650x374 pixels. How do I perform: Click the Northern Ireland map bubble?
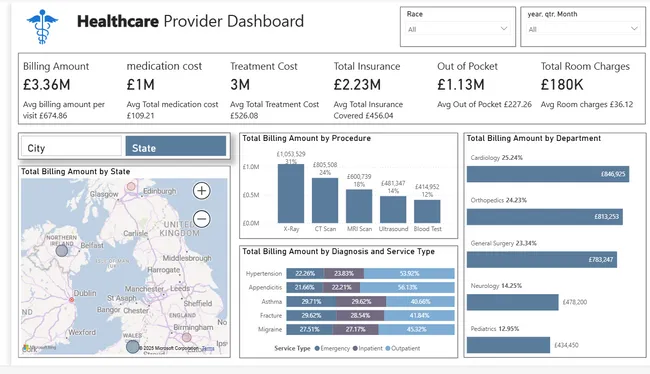(62, 250)
